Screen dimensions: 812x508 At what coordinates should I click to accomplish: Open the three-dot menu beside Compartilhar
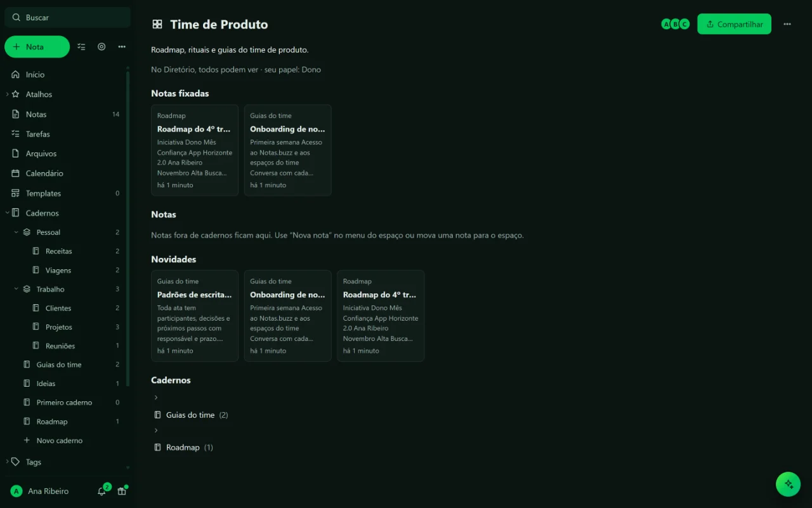(787, 24)
